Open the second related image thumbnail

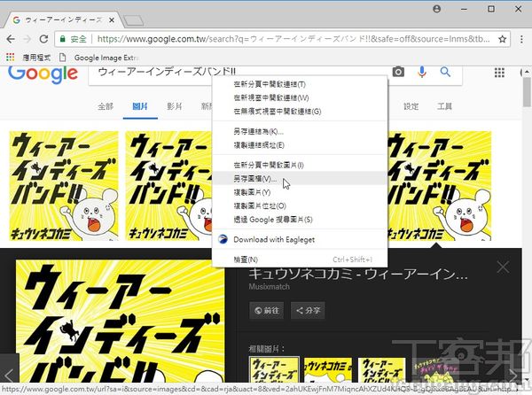328,370
